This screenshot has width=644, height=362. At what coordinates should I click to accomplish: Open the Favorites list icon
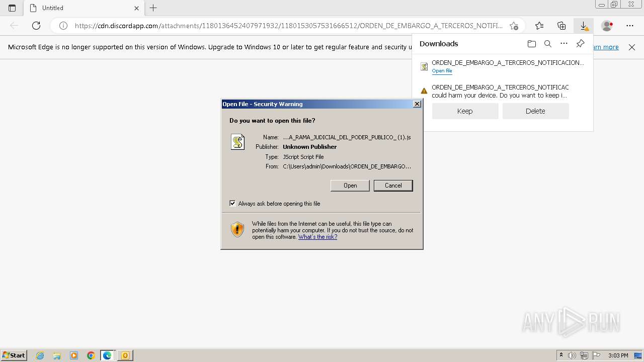pyautogui.click(x=539, y=26)
